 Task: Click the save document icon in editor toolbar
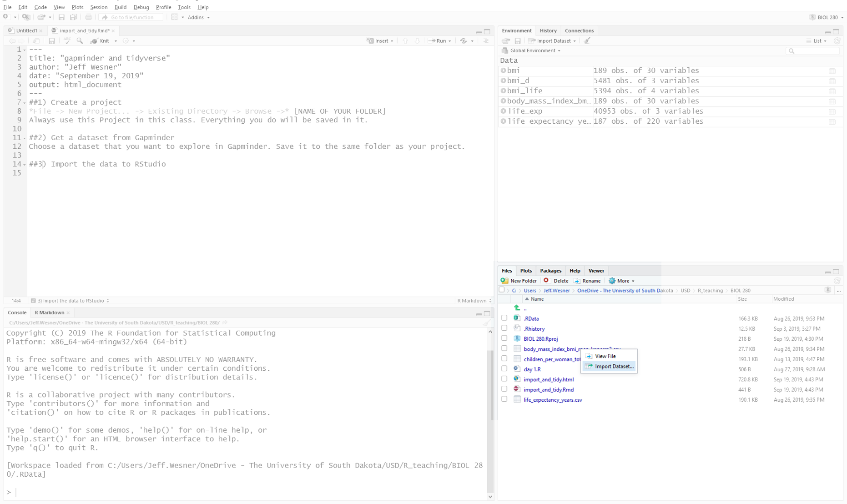click(52, 41)
